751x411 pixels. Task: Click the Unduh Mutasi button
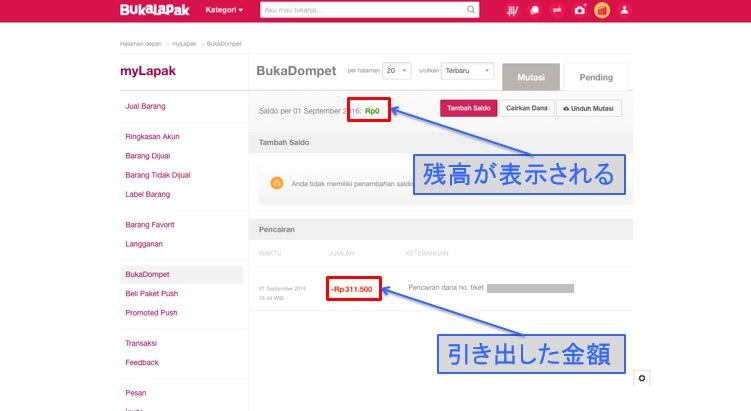tap(589, 108)
